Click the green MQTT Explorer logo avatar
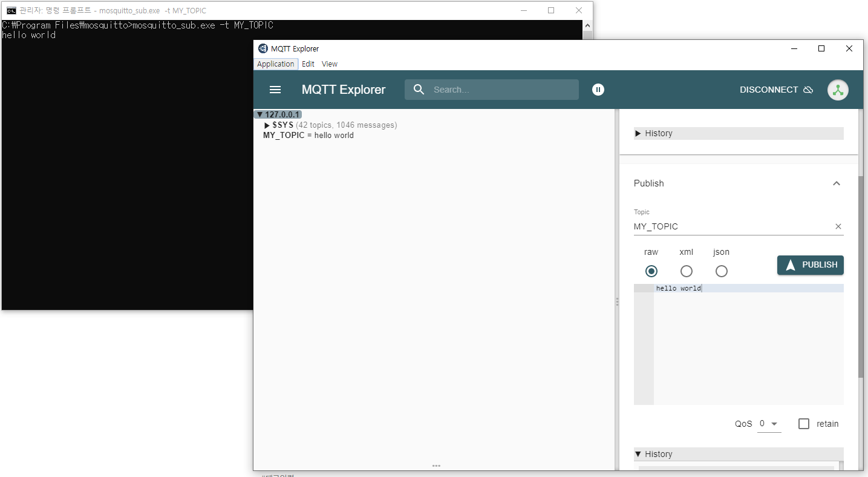The width and height of the screenshot is (868, 477). click(838, 90)
